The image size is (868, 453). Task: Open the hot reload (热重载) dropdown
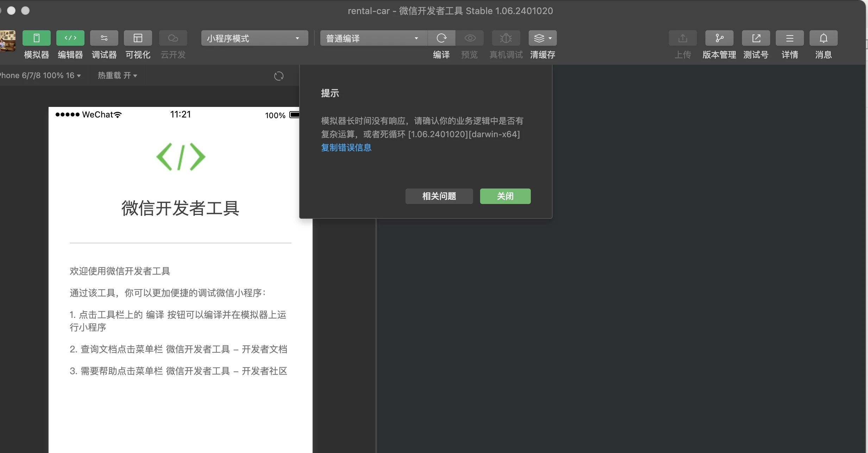pyautogui.click(x=117, y=76)
